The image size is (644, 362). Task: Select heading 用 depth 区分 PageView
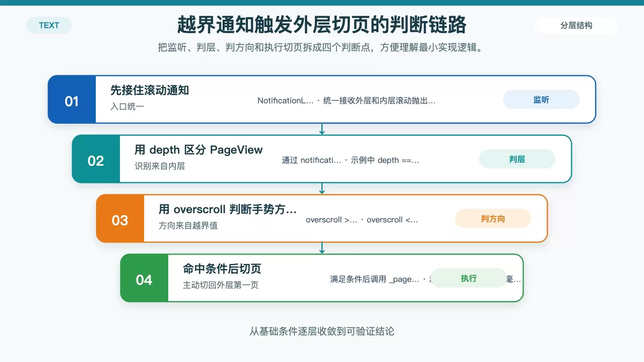click(x=198, y=150)
